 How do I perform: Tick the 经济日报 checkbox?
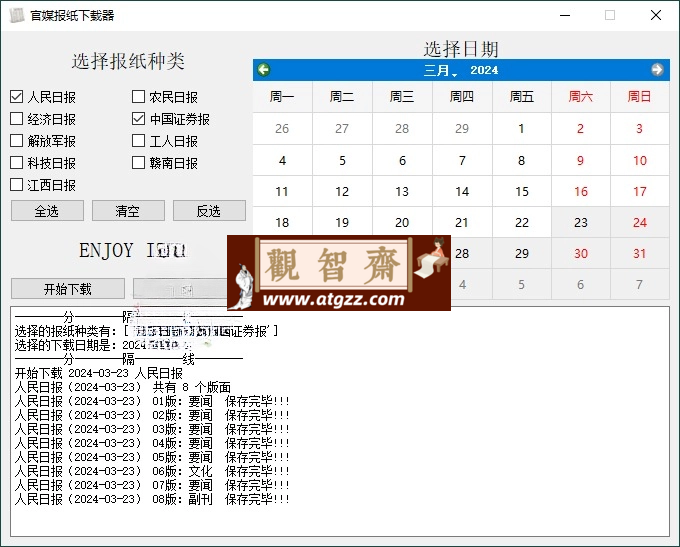16,118
